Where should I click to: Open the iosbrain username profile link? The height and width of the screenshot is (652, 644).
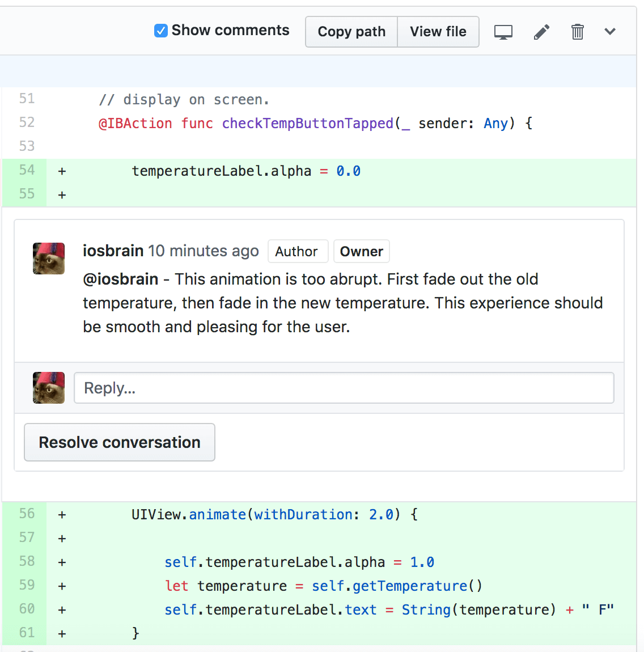113,251
